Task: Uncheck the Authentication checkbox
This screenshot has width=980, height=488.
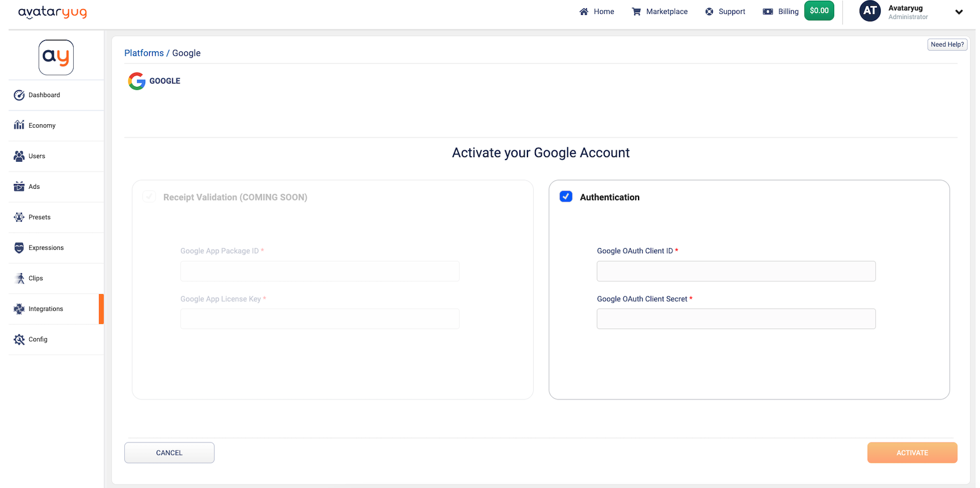Action: [566, 197]
